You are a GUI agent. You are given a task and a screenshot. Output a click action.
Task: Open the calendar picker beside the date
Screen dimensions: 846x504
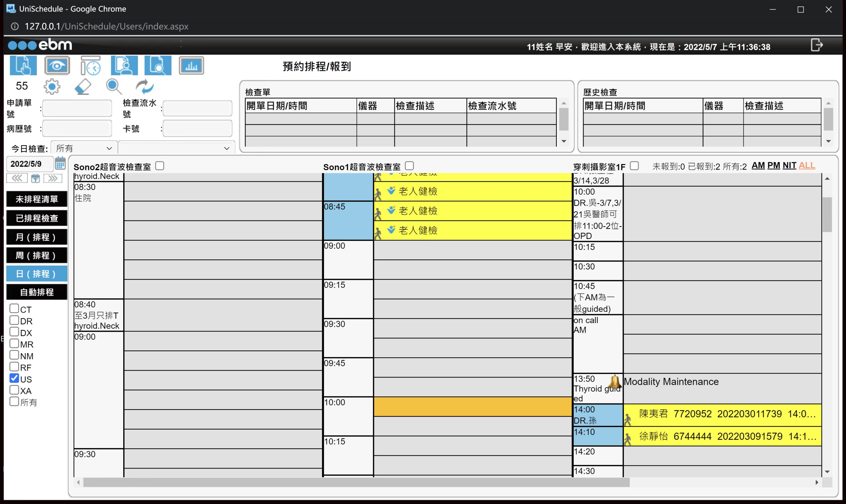click(x=60, y=163)
